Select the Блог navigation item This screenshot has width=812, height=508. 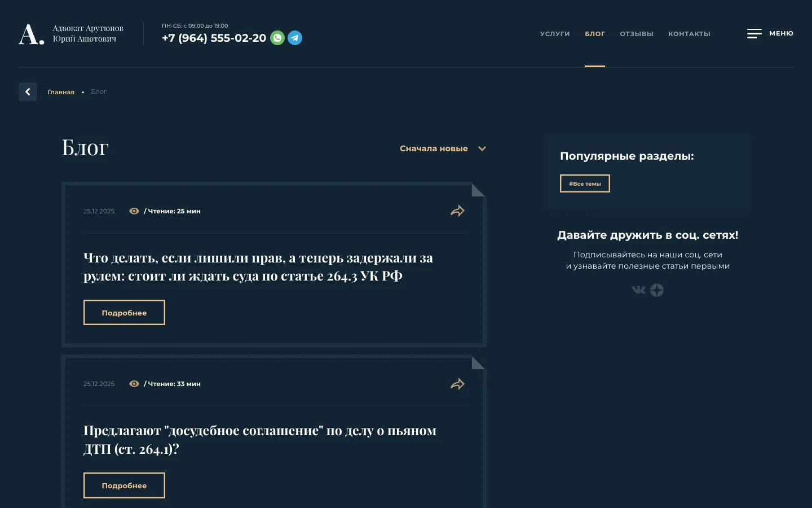tap(595, 34)
